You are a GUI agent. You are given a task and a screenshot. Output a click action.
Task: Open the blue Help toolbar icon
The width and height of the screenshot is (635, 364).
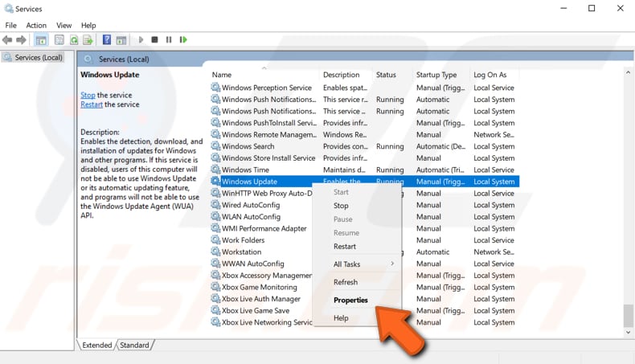(x=107, y=39)
